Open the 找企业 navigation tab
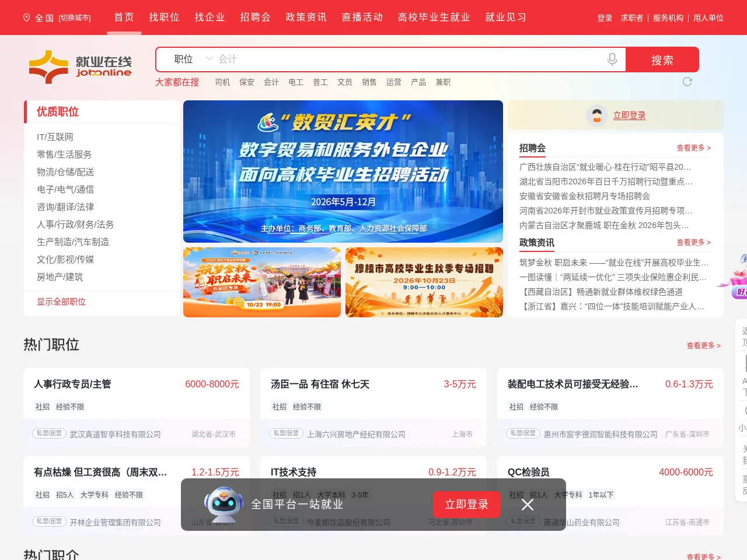747x560 pixels. [210, 17]
